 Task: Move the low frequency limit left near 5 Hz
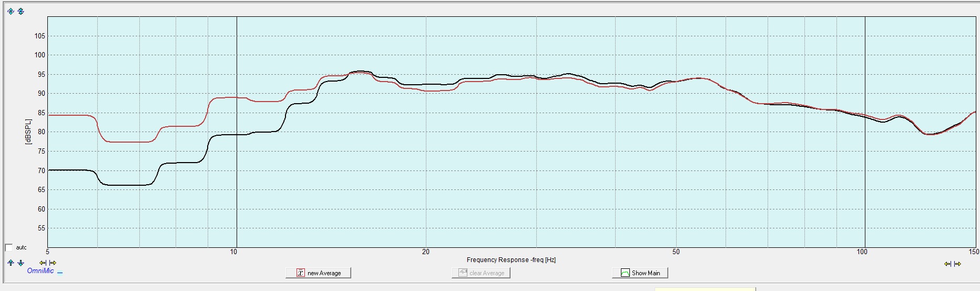pyautogui.click(x=43, y=263)
